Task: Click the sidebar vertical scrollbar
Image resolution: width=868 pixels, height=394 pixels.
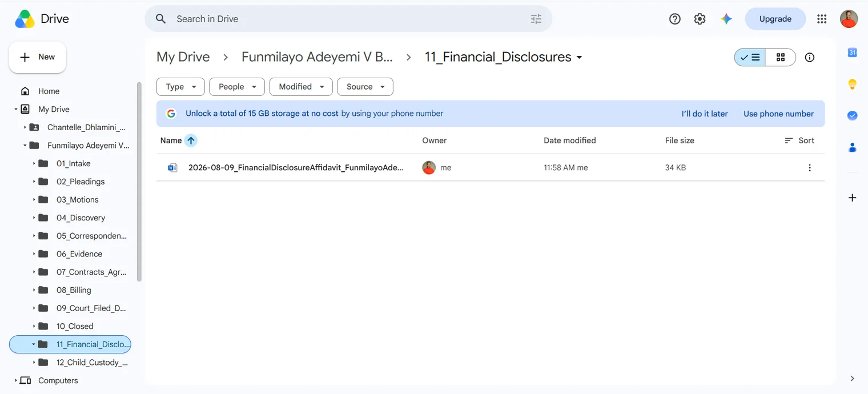Action: 139,182
